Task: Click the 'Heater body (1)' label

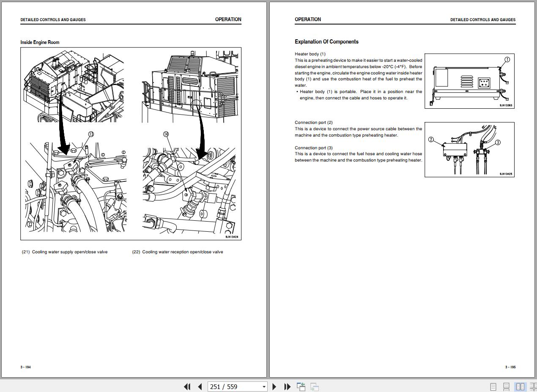Action: point(310,54)
